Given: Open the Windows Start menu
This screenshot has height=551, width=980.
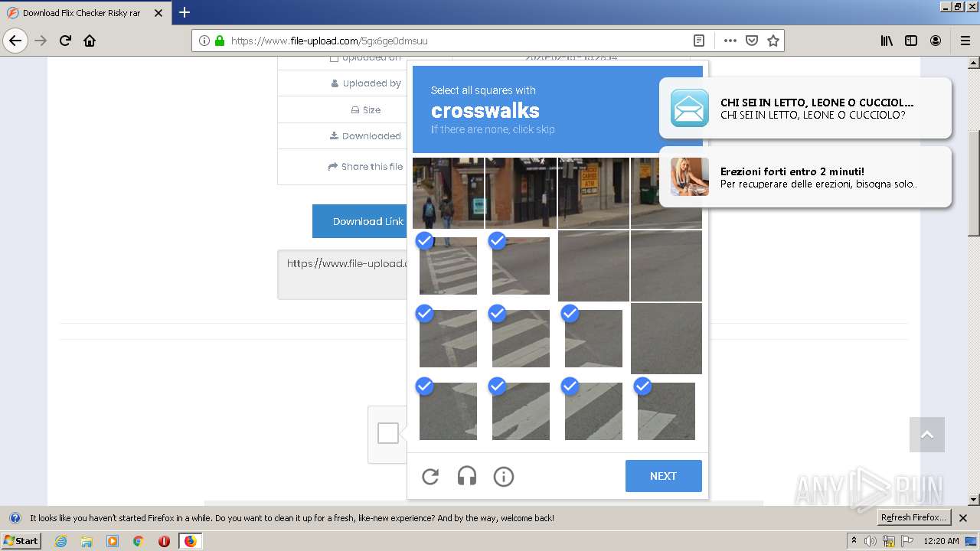Looking at the screenshot, I should pyautogui.click(x=21, y=541).
